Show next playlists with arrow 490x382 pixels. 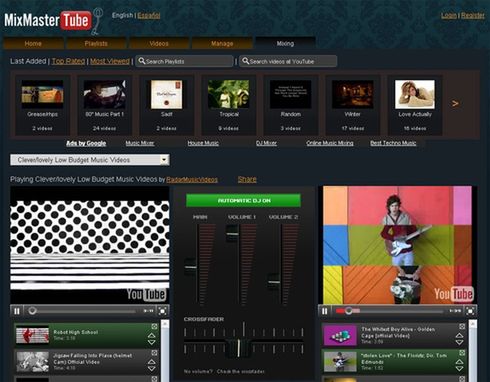[455, 104]
